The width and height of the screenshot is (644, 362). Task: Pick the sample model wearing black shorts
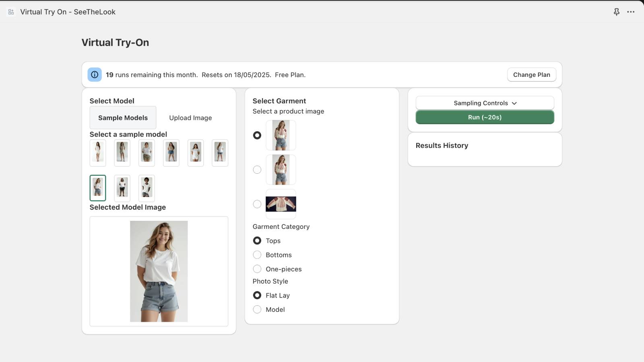pyautogui.click(x=122, y=188)
